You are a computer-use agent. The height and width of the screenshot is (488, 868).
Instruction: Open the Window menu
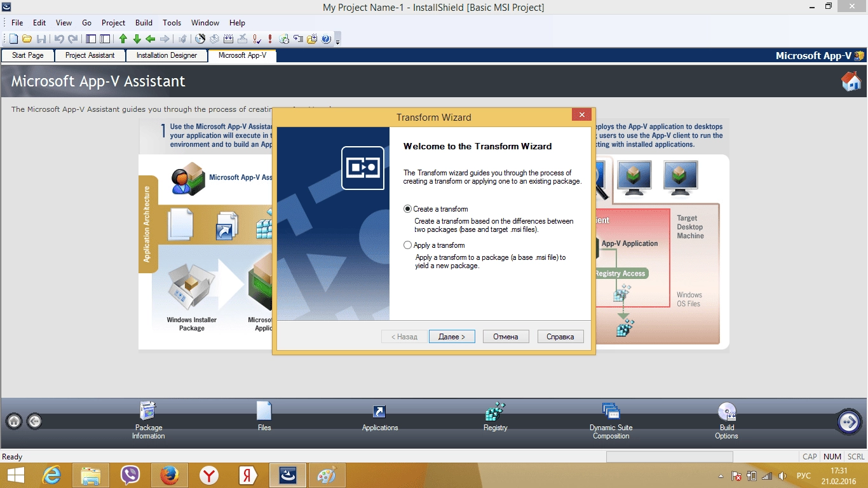(205, 22)
